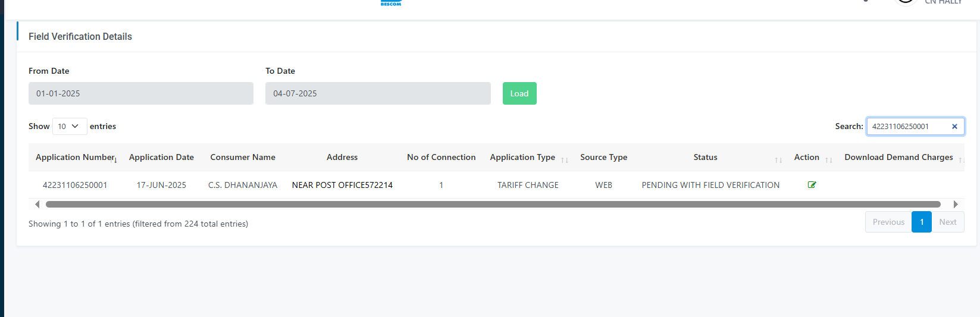
Task: Sort by Application Number column
Action: tap(76, 158)
